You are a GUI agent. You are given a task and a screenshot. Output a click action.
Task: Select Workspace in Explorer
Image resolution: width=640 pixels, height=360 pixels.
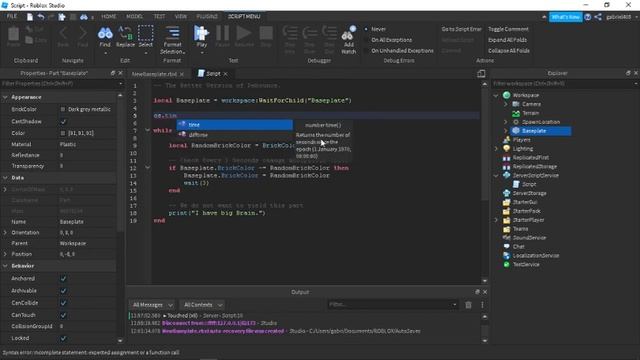coord(526,95)
